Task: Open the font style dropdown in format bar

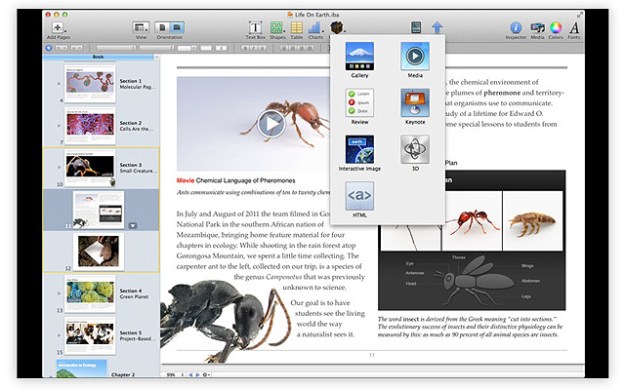Action: pos(156,48)
